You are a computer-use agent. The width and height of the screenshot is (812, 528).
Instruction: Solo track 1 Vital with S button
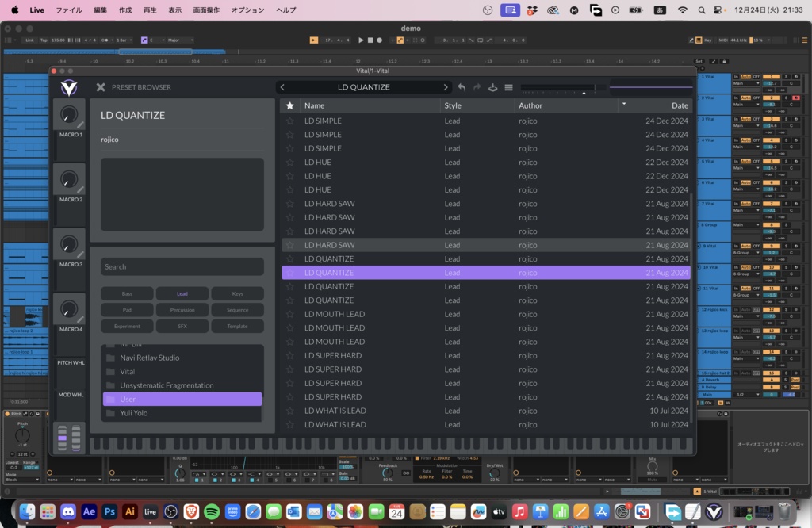pos(786,77)
